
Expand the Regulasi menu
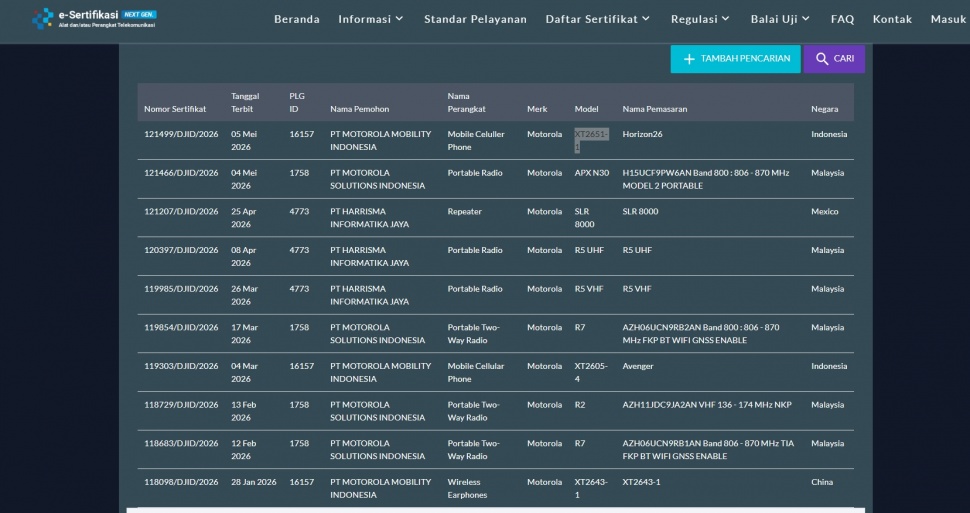coord(700,19)
